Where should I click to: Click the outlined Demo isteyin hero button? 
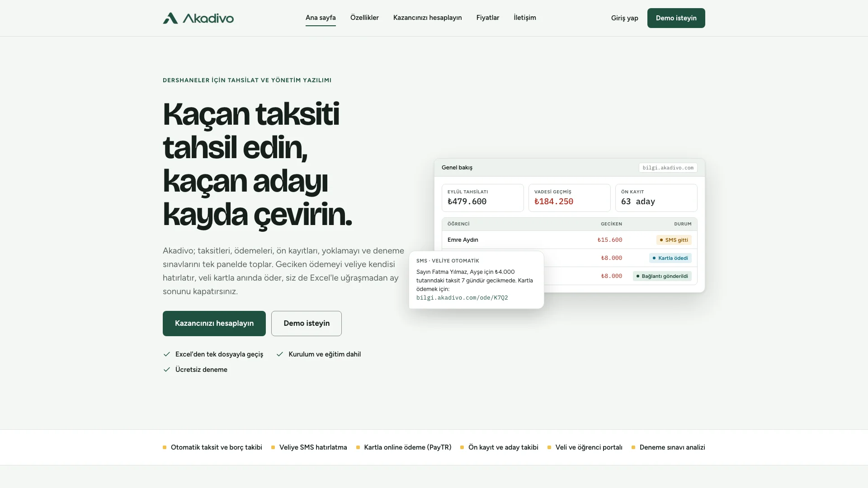coord(307,324)
